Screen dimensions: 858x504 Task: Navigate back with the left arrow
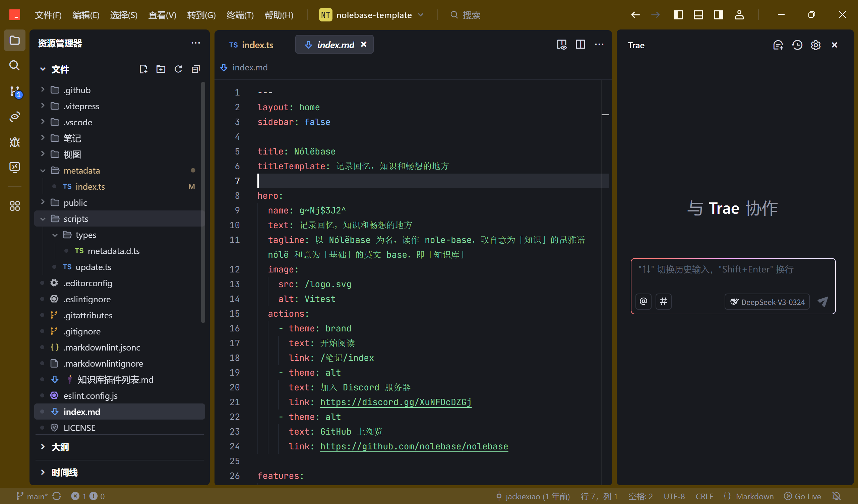click(635, 15)
